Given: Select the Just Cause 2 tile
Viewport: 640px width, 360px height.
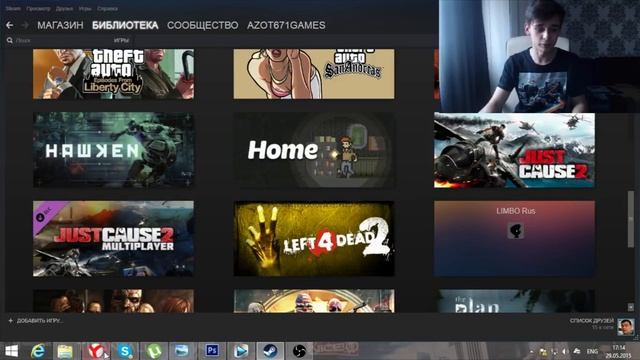Looking at the screenshot, I should (x=514, y=150).
